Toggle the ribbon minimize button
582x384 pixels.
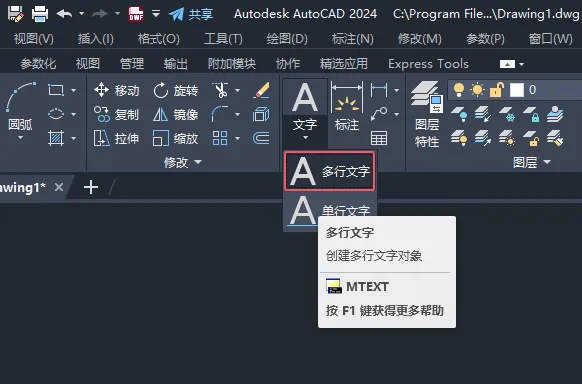[x=507, y=64]
